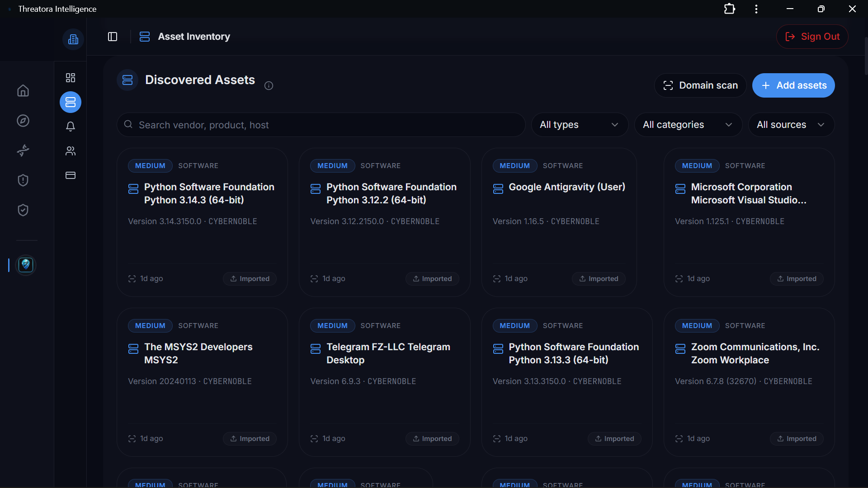Open the Python 3.14.3 (64-bit) asset card title
868x488 pixels.
[209, 193]
